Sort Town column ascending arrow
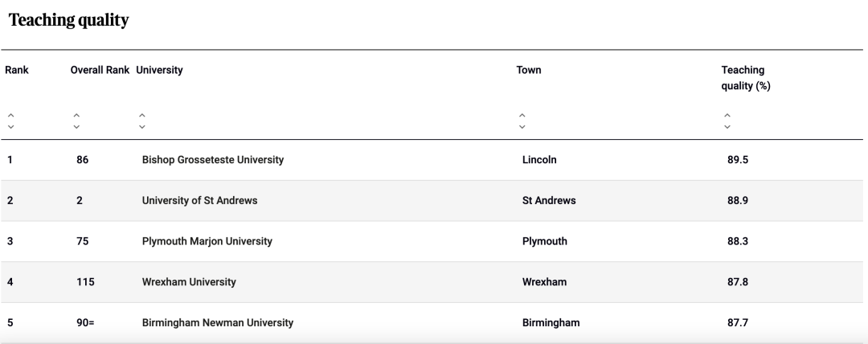868x344 pixels. (522, 115)
